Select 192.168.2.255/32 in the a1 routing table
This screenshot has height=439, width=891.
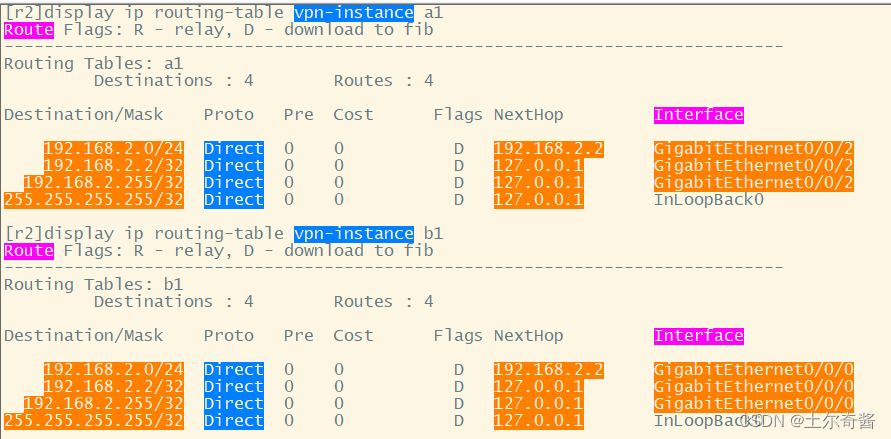point(103,183)
